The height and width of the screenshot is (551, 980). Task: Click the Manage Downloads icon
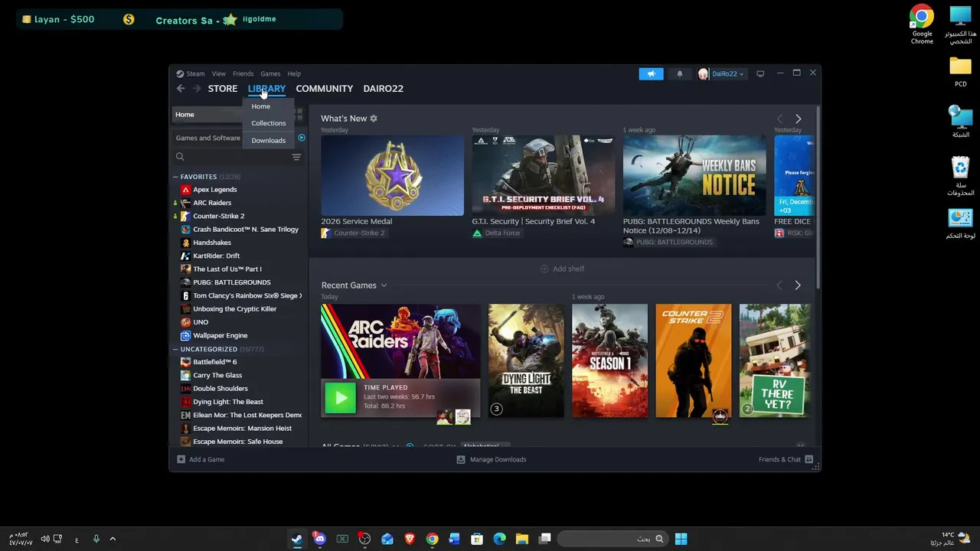pos(460,459)
